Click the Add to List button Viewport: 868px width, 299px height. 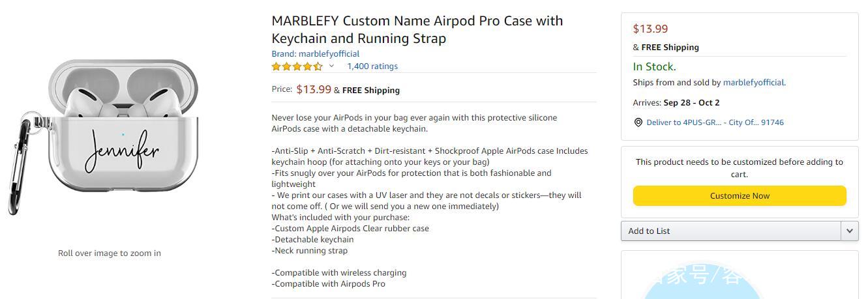coord(731,231)
